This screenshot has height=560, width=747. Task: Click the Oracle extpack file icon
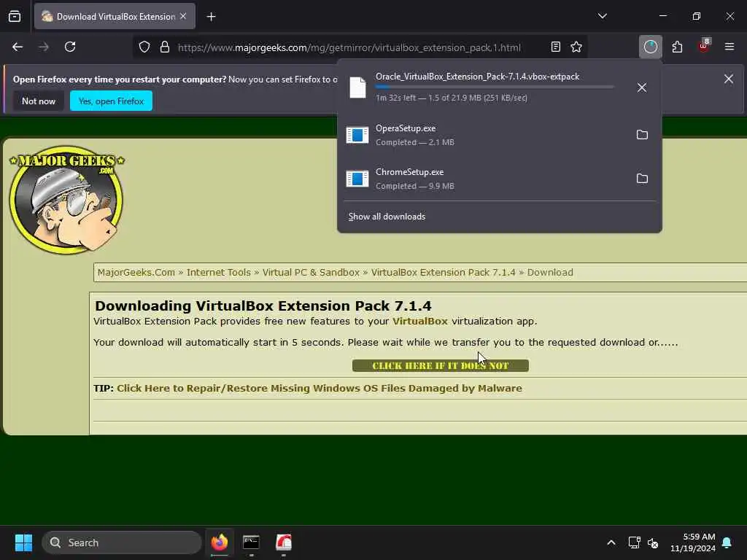(x=357, y=87)
